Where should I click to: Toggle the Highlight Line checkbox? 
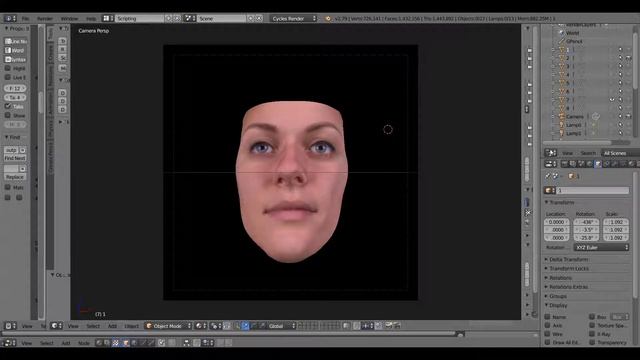coord(8,68)
